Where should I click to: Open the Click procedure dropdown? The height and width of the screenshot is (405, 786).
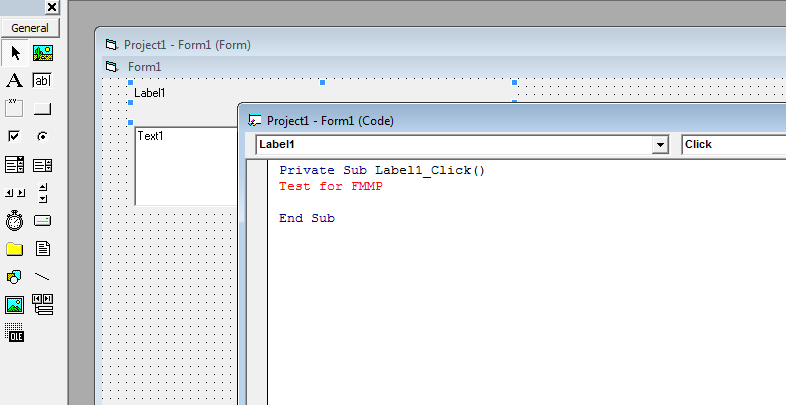tap(734, 144)
